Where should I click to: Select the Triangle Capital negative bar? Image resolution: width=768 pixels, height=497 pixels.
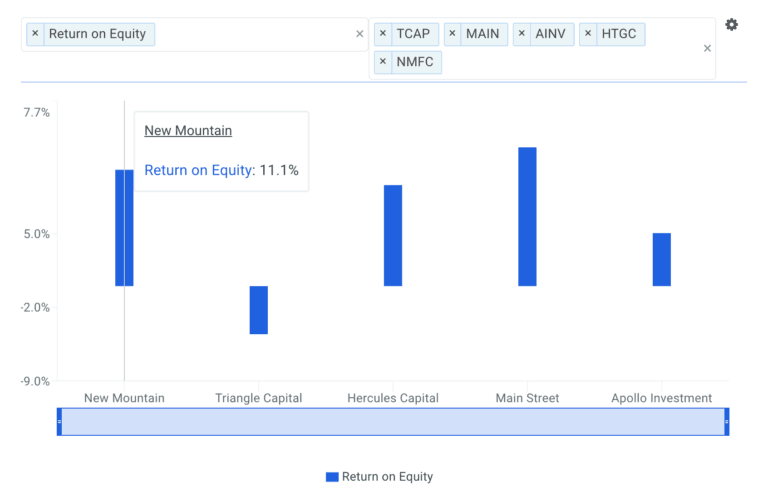tap(258, 310)
